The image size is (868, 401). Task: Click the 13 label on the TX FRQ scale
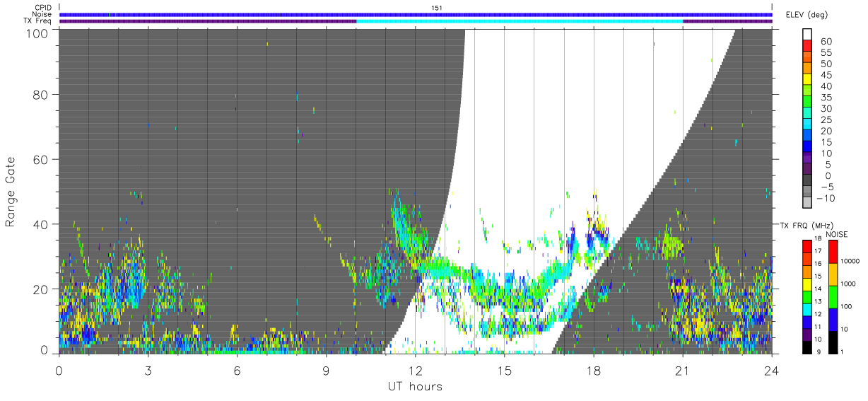[x=817, y=302]
